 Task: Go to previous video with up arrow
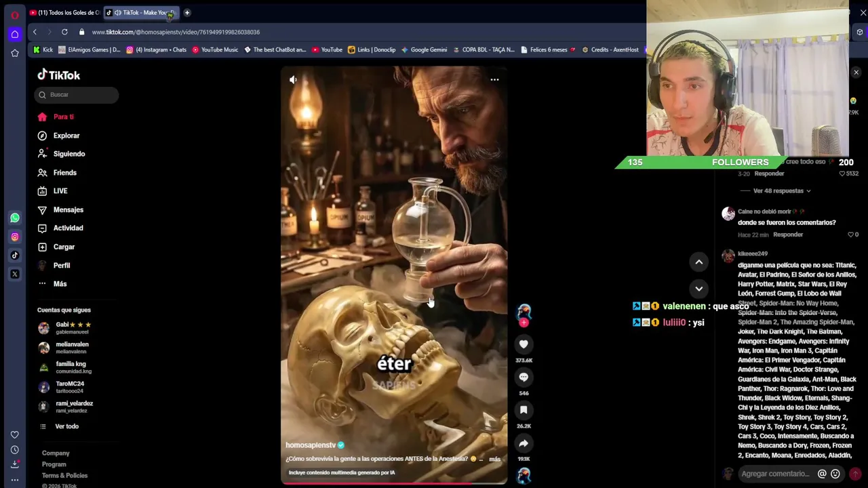[x=698, y=262]
